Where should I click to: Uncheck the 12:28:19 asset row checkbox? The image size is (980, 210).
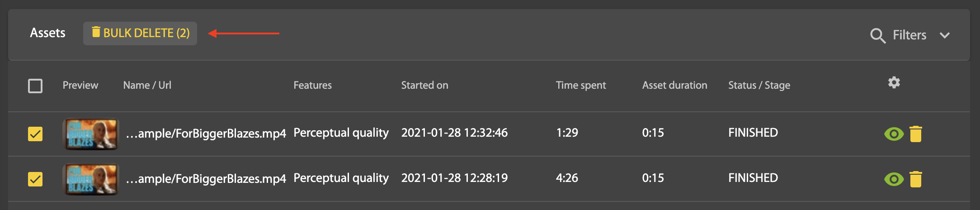click(x=35, y=179)
